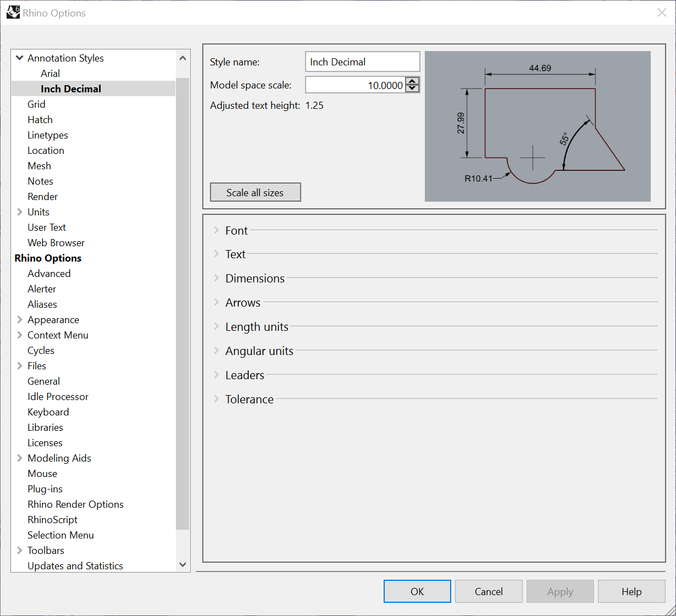Expand the Units tree node
This screenshot has width=676, height=616.
click(x=19, y=212)
